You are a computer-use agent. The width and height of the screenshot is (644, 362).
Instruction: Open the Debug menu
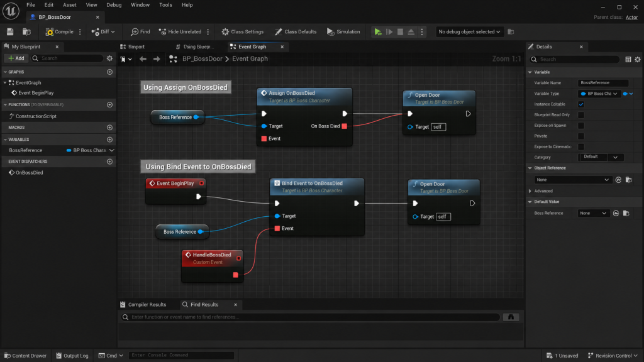click(x=114, y=5)
